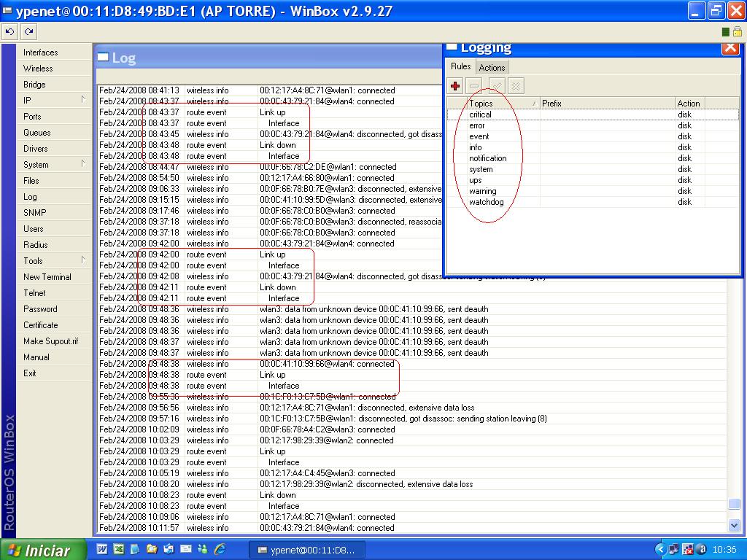Image resolution: width=747 pixels, height=560 pixels.
Task: Select the warning logging rule row
Action: click(592, 191)
